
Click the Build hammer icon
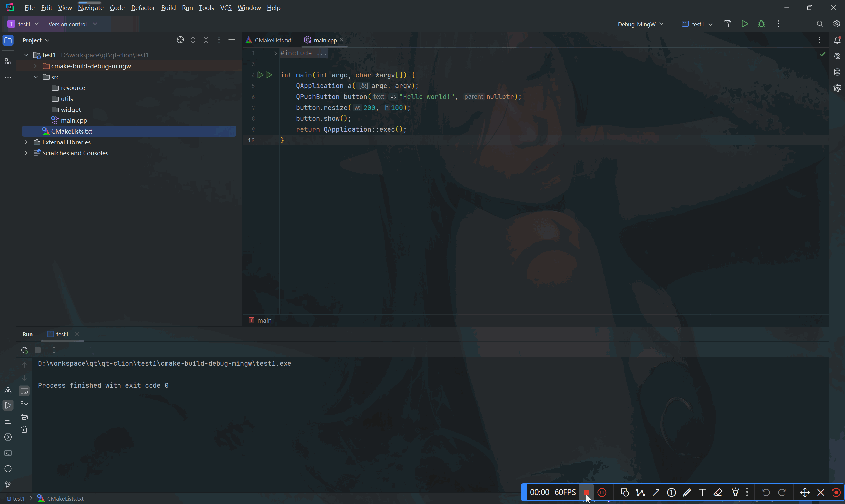(x=727, y=24)
